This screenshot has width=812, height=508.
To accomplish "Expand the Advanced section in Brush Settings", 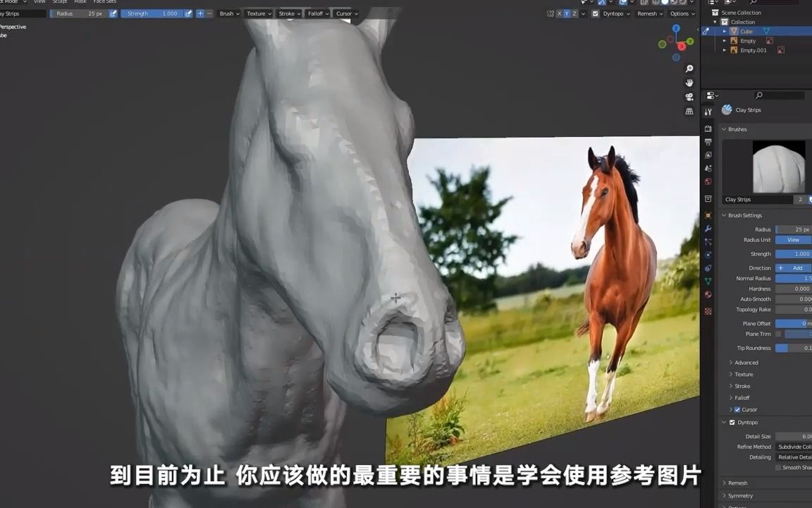I will 745,362.
